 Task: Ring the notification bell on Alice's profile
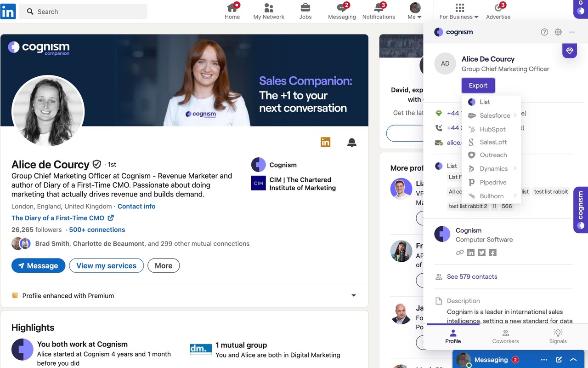(351, 143)
